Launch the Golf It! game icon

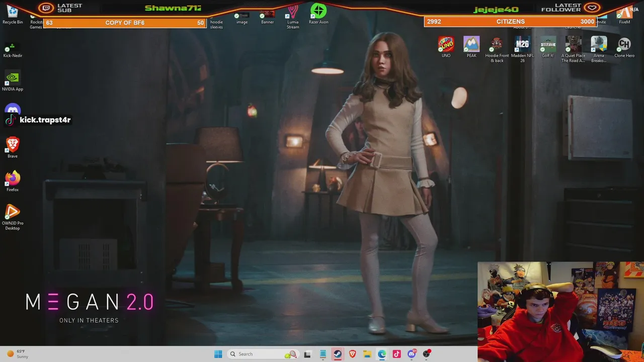548,47
